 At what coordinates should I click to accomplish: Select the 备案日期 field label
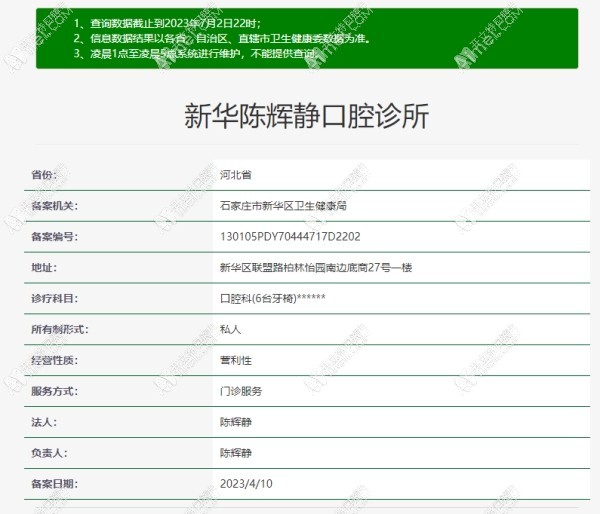[x=54, y=484]
